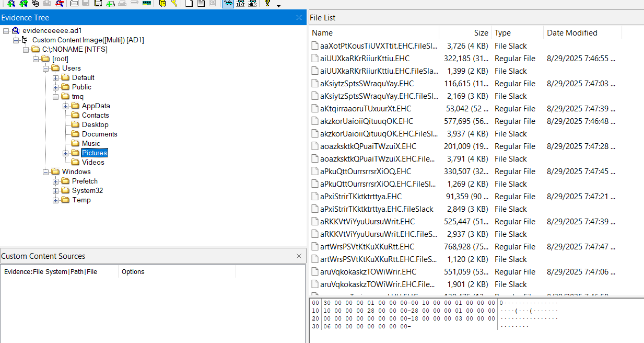Select file aKtqirraaoruTUxuurXt.EHC in File List

(x=365, y=109)
